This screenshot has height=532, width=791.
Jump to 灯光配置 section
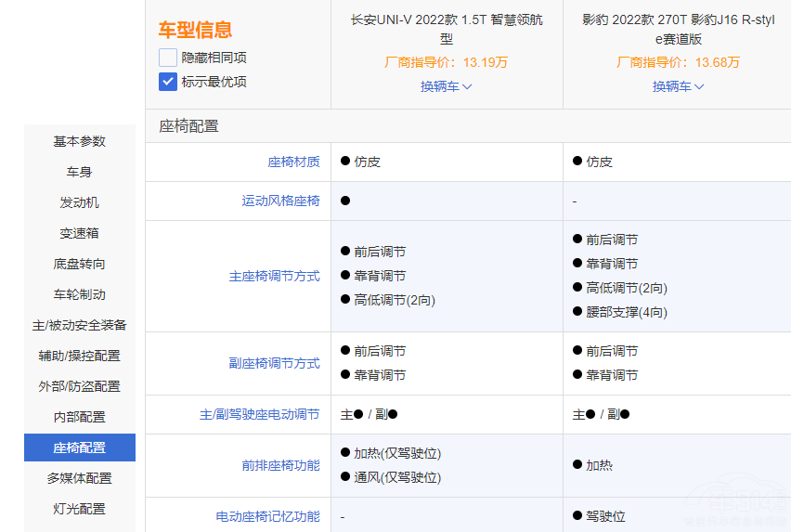click(x=80, y=509)
